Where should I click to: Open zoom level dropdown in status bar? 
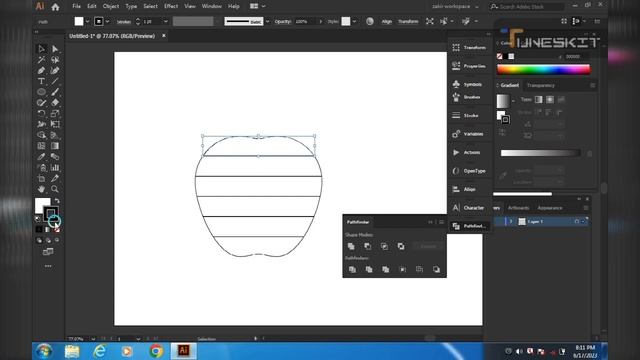pos(93,339)
